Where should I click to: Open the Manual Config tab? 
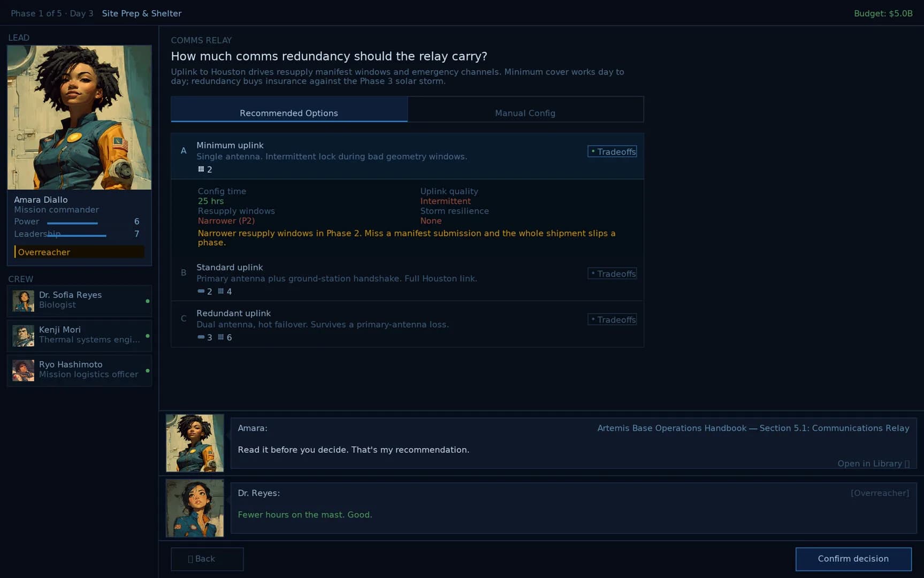[525, 110]
